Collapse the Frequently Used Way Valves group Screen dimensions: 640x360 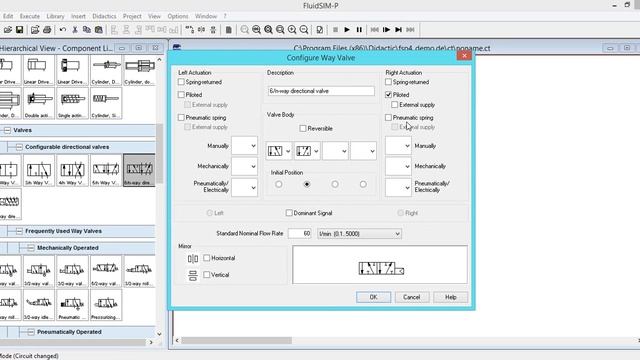pos(19,231)
